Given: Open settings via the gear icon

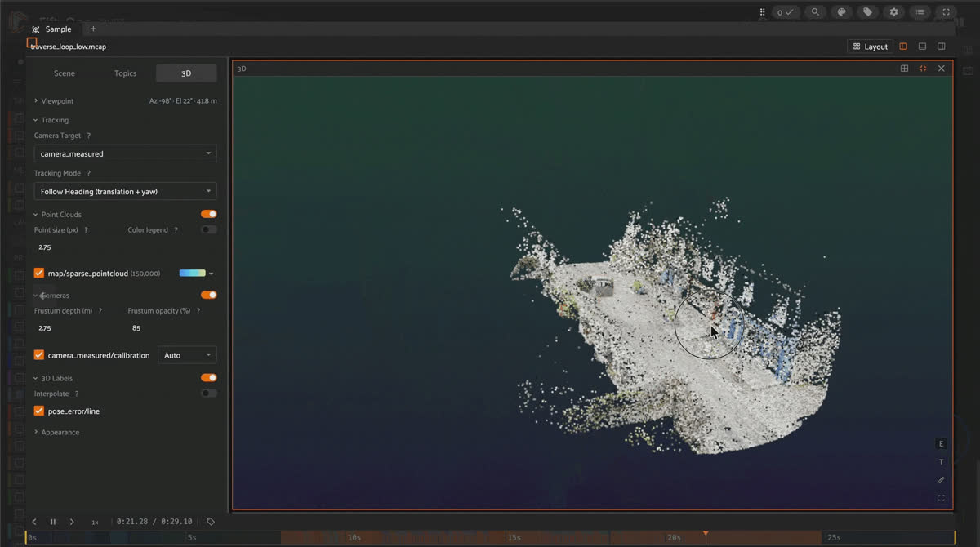Looking at the screenshot, I should 893,12.
